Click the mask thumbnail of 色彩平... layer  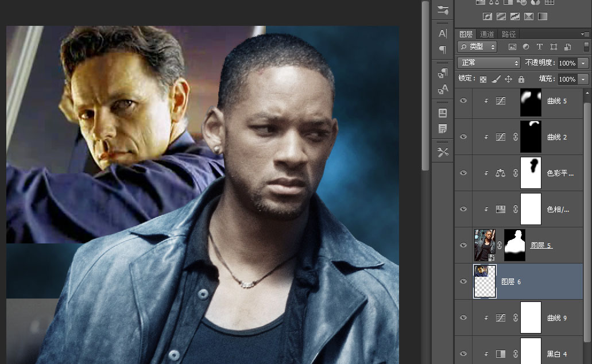point(531,173)
